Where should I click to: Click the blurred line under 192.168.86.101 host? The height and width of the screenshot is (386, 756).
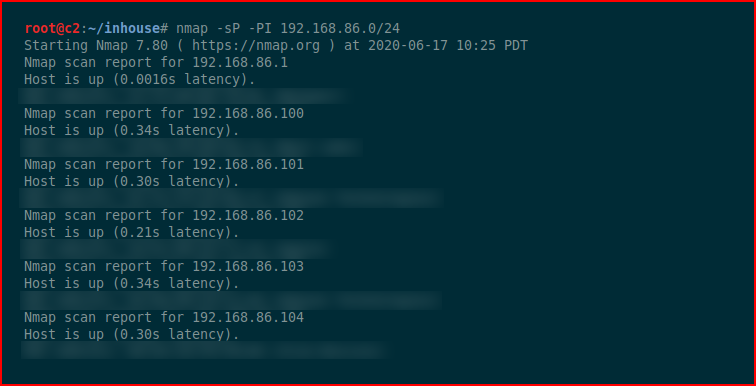[x=231, y=198]
